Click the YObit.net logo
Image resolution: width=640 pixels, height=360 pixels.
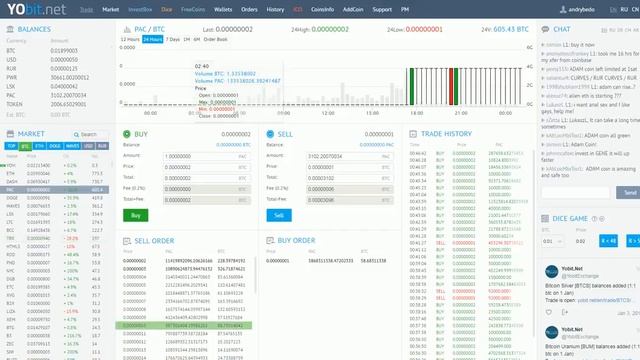pyautogui.click(x=36, y=9)
